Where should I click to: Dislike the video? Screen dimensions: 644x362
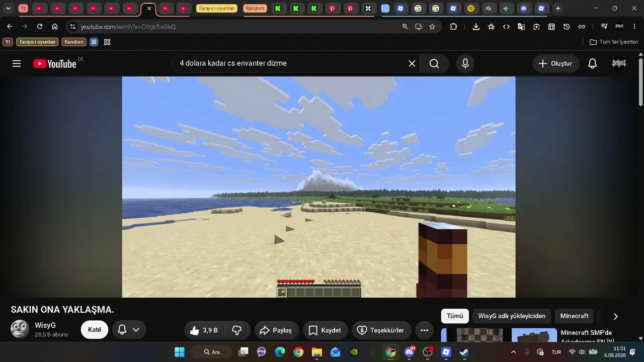[x=236, y=330]
